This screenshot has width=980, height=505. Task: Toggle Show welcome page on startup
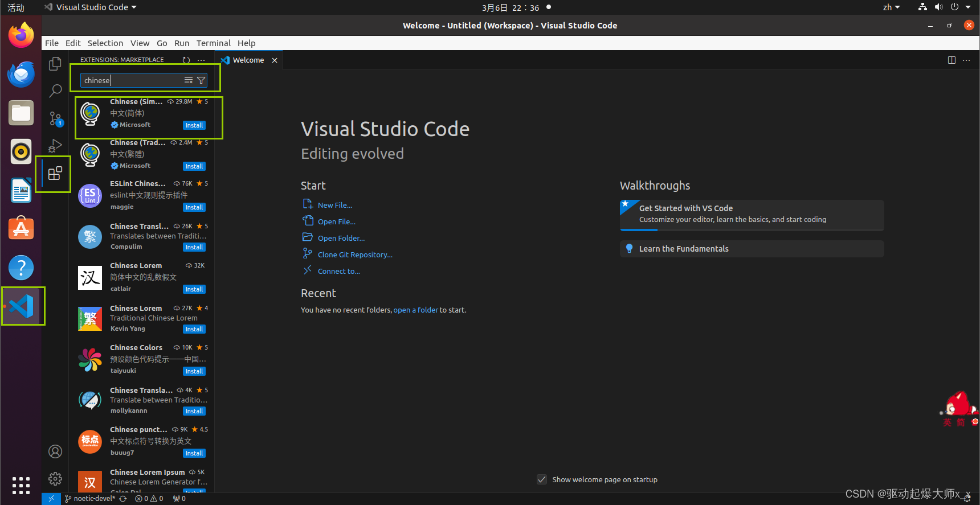pyautogui.click(x=542, y=479)
